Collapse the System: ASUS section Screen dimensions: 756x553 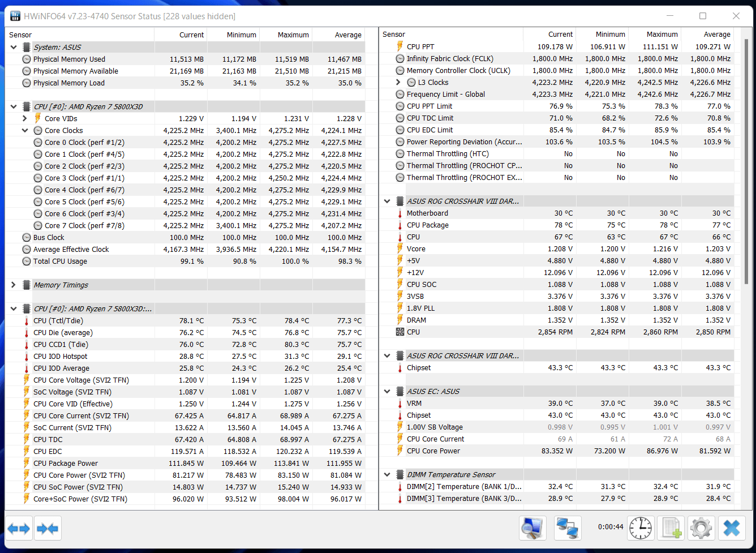click(14, 47)
